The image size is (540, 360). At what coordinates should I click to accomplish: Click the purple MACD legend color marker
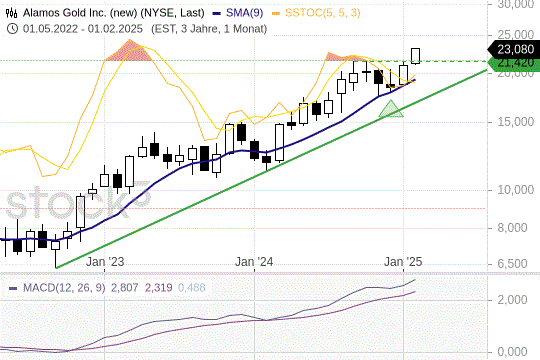point(13,288)
